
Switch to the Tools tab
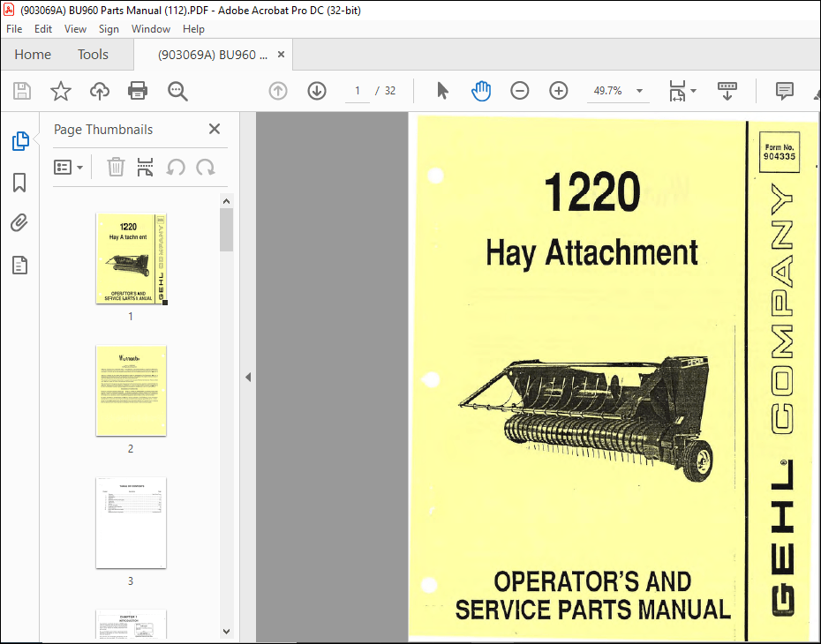point(93,54)
